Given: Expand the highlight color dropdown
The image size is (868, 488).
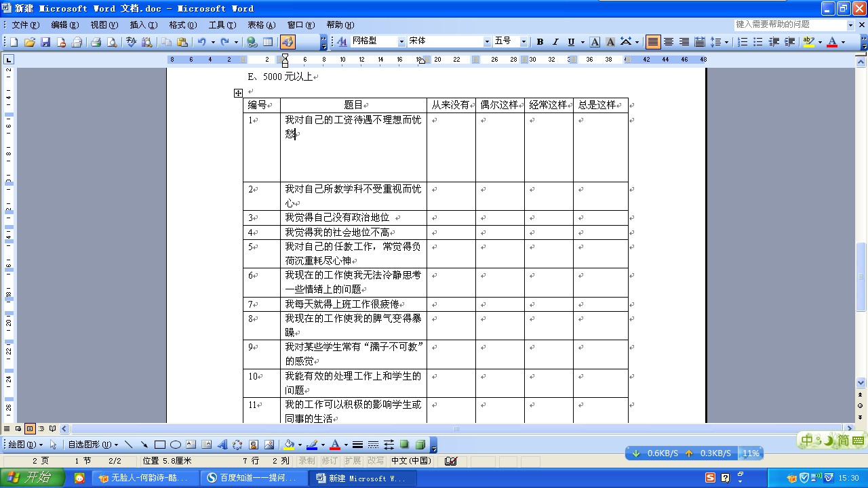Looking at the screenshot, I should [820, 41].
